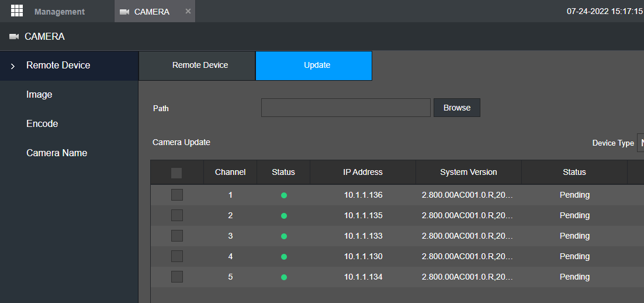Click the date and time display
This screenshot has width=644, height=303.
pyautogui.click(x=604, y=12)
